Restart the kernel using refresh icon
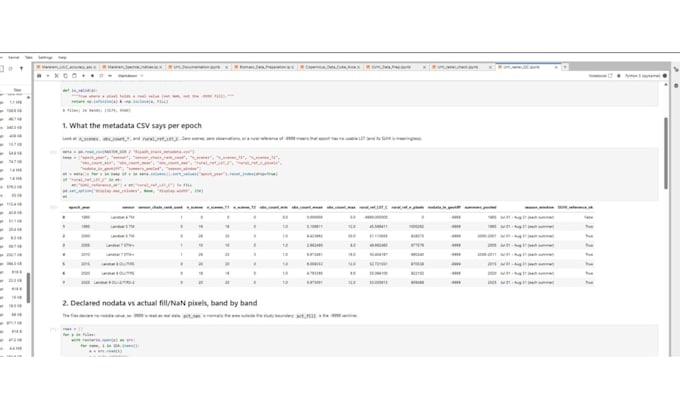The image size is (680, 409). 101,76
